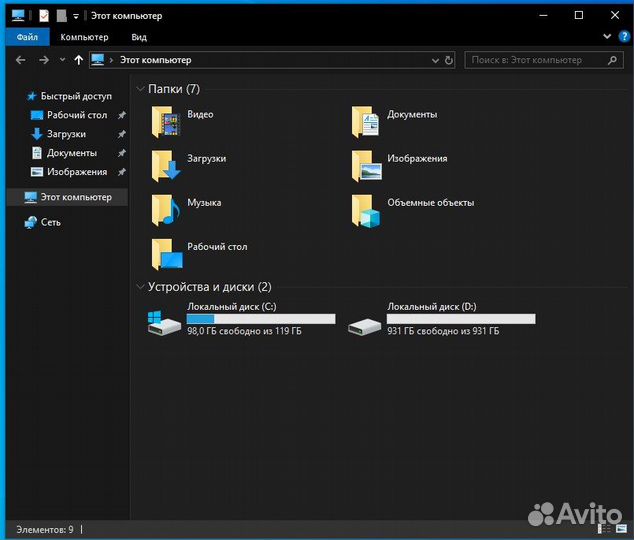Expand the ribbon using the chevron
This screenshot has height=540, width=634.
pos(606,37)
